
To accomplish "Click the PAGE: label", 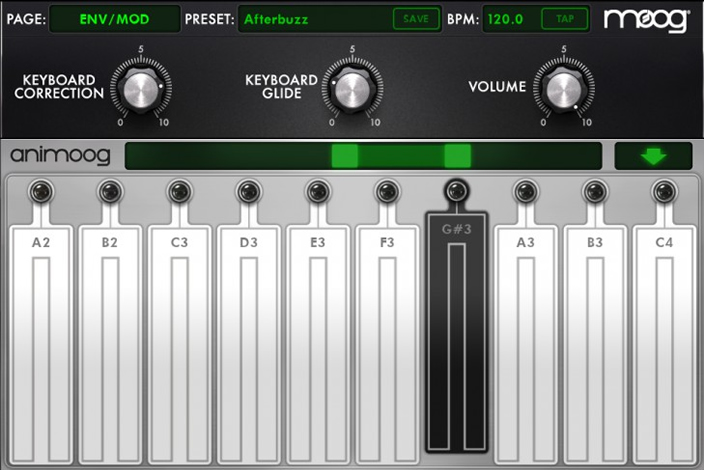I will coord(26,19).
